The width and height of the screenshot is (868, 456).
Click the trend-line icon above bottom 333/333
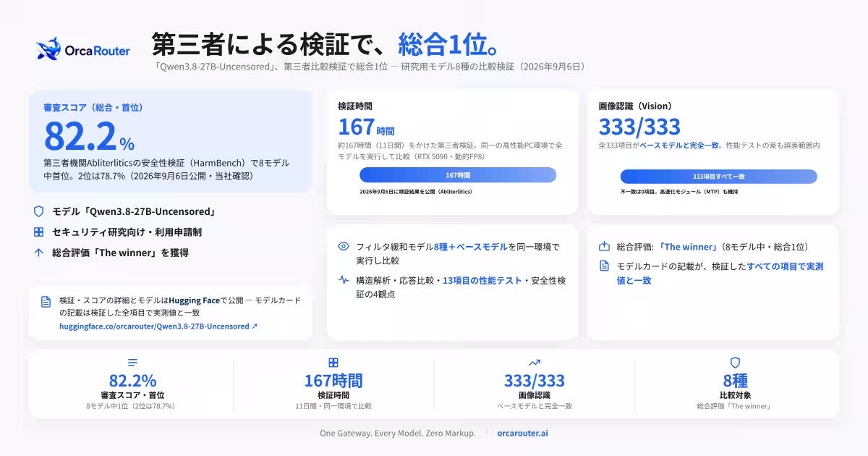point(535,363)
